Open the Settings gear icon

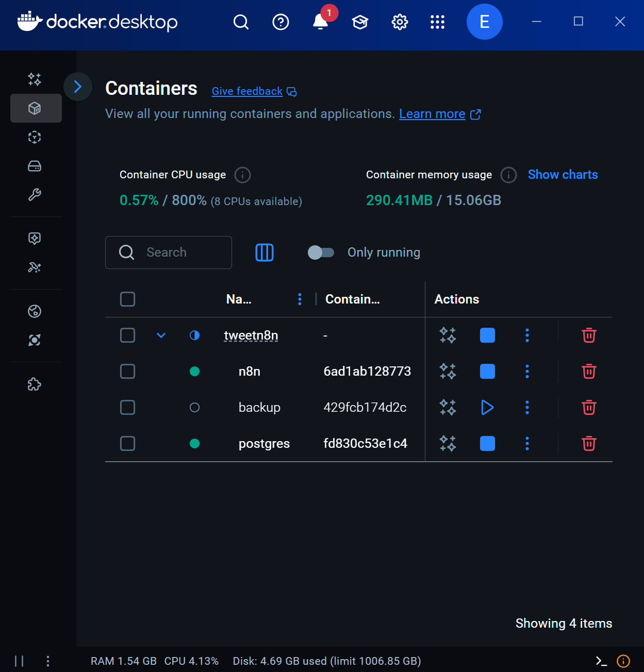click(x=400, y=22)
